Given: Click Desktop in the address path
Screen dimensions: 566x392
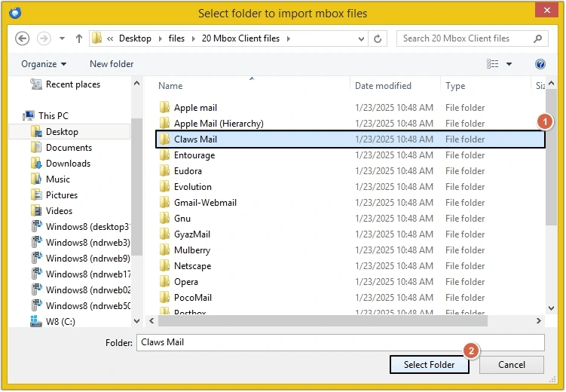Looking at the screenshot, I should coord(135,38).
